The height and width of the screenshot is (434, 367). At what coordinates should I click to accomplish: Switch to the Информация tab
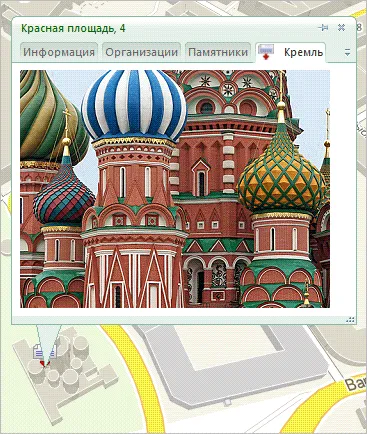pos(59,52)
